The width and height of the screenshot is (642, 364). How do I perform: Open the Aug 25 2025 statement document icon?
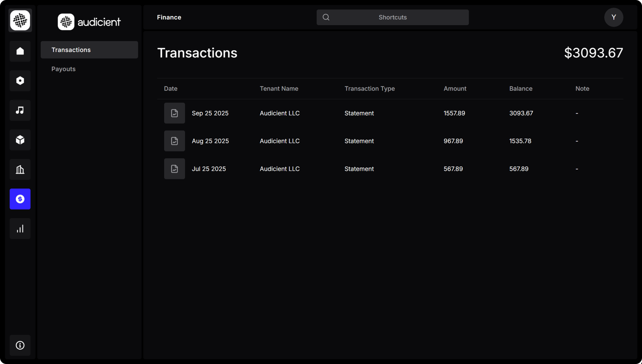174,141
